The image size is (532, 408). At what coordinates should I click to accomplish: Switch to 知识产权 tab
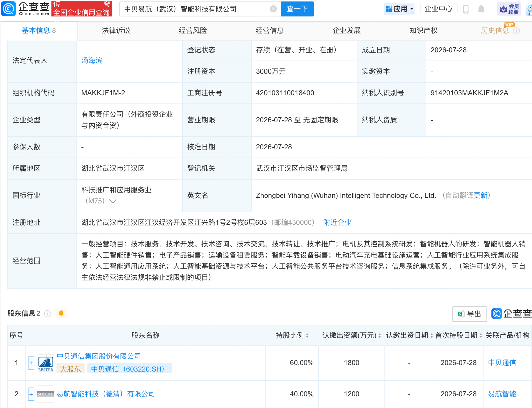423,31
